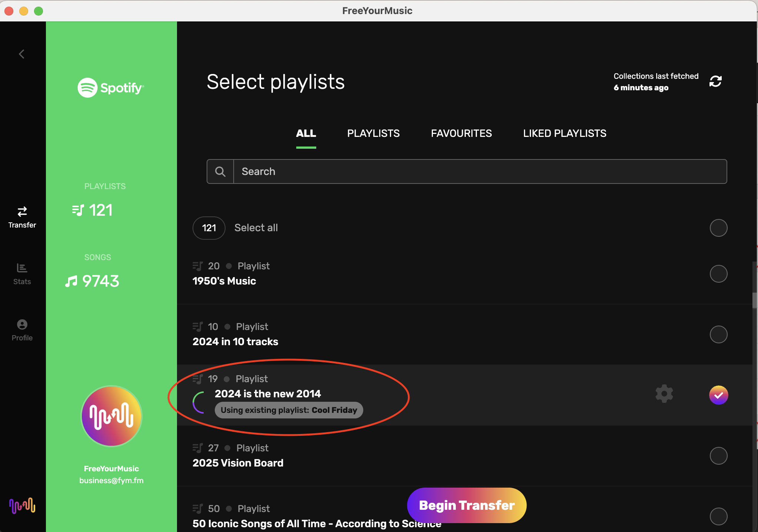758x532 pixels.
Task: Select the 2024 in 10 tracks checkbox
Action: point(718,334)
